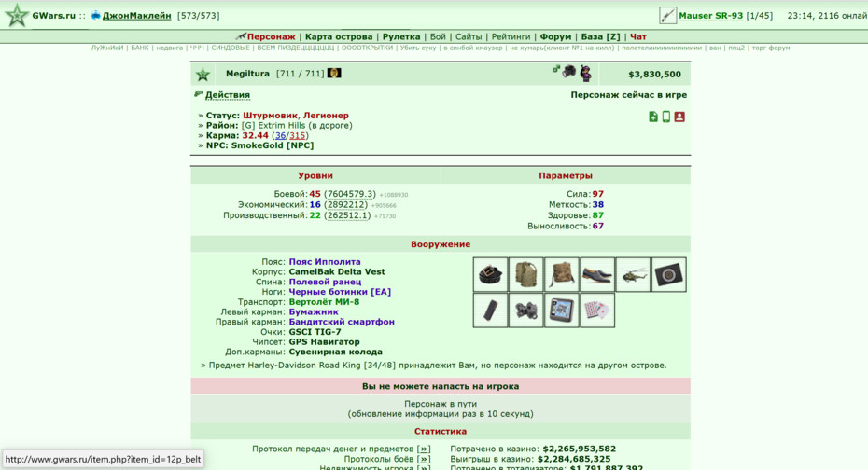Image resolution: width=868 pixels, height=470 pixels.
Task: Open the Полевой ранец item link
Action: pyautogui.click(x=325, y=282)
